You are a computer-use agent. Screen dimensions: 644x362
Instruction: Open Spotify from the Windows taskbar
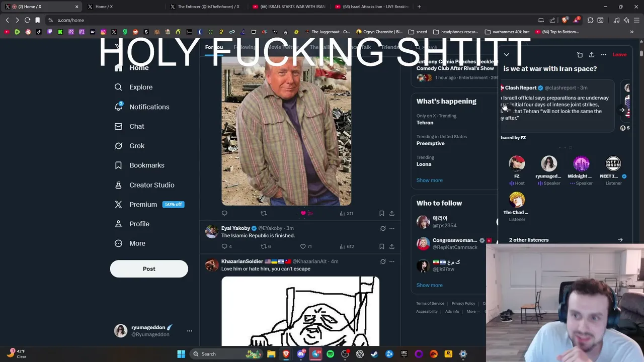pos(330,354)
